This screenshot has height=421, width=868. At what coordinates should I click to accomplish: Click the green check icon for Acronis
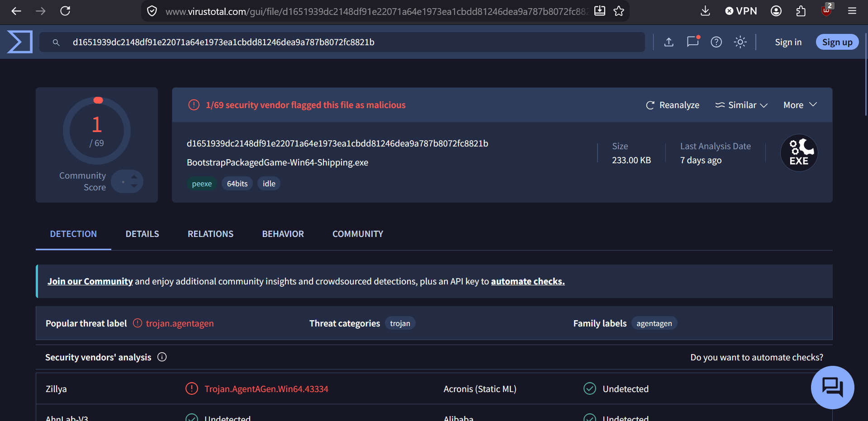coord(590,388)
